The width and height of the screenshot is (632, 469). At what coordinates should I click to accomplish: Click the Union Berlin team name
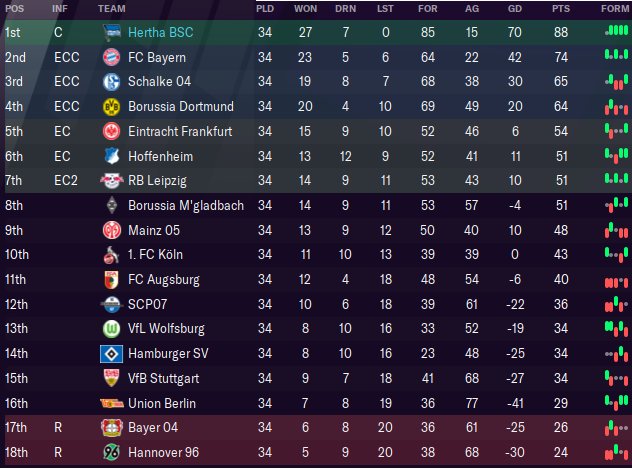coord(162,403)
